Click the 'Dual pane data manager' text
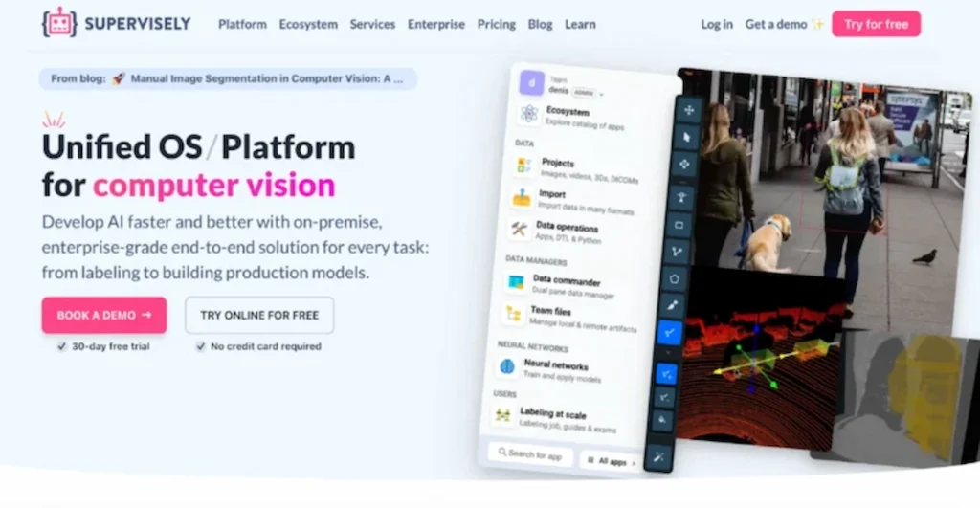The width and height of the screenshot is (980, 508). pyautogui.click(x=573, y=292)
